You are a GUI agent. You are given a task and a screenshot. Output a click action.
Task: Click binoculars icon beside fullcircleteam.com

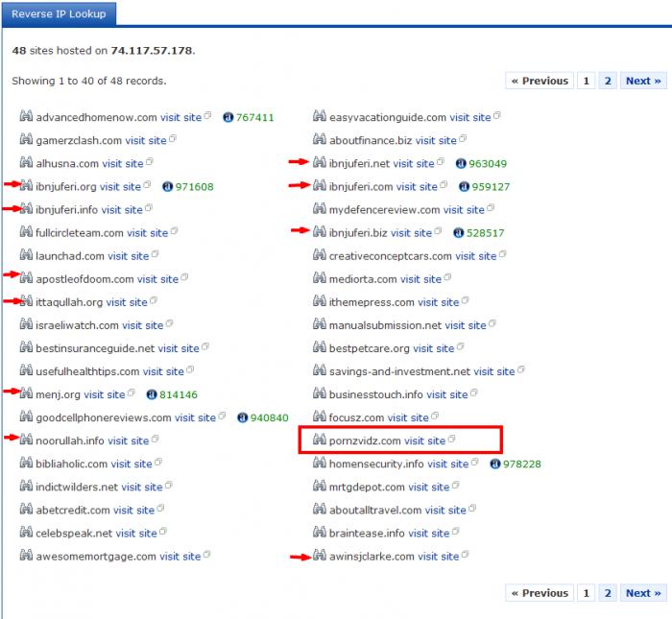(x=26, y=231)
